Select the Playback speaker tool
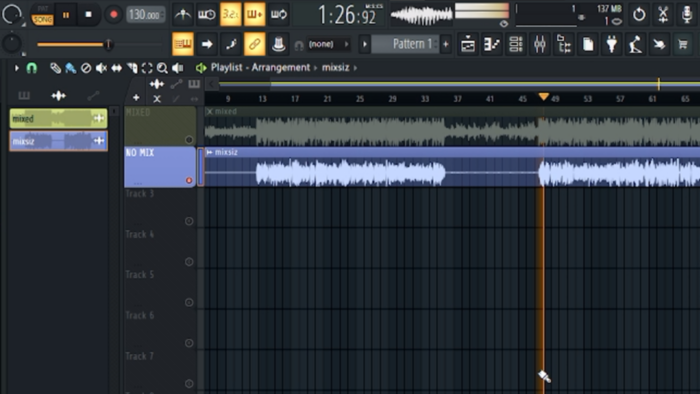 click(178, 68)
